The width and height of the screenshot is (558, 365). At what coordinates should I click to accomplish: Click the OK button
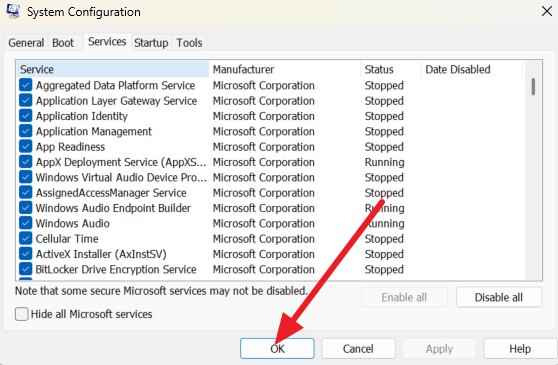pos(277,349)
